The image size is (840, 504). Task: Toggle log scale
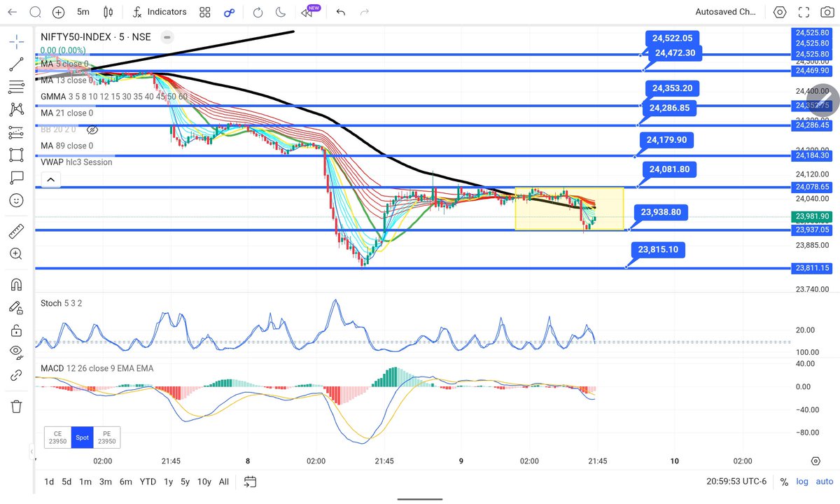[x=802, y=482]
